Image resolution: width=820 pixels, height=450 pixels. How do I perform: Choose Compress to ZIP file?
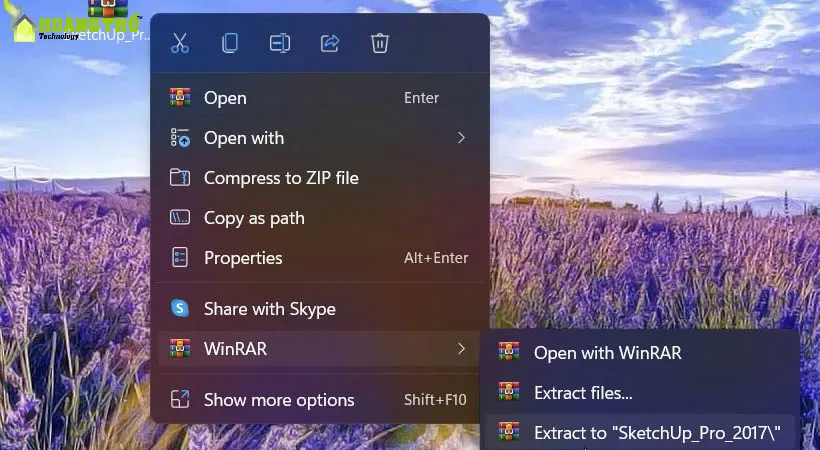tap(281, 178)
